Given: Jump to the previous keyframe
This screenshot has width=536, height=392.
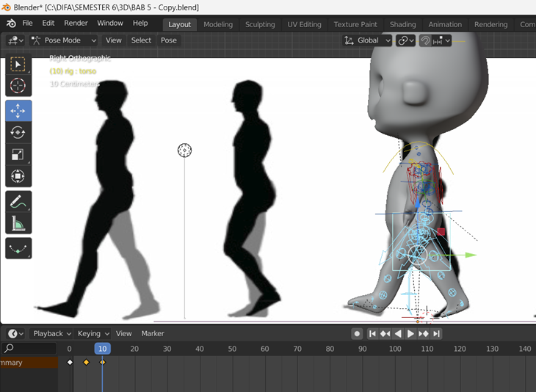Looking at the screenshot, I should [x=385, y=333].
